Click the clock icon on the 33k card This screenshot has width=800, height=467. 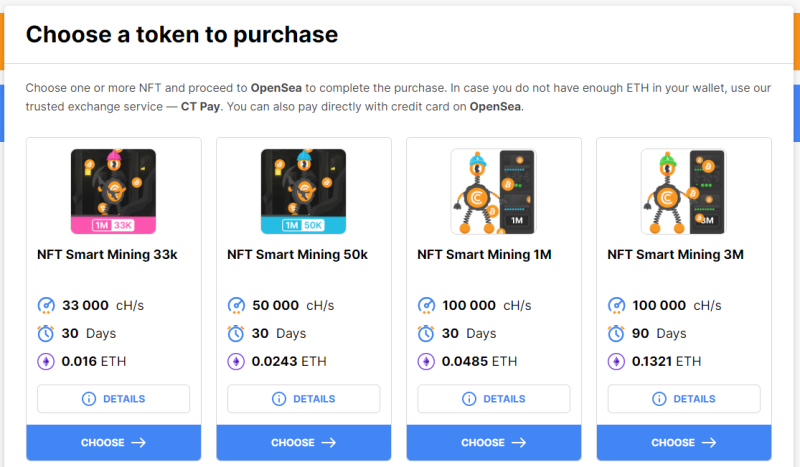pos(46,333)
